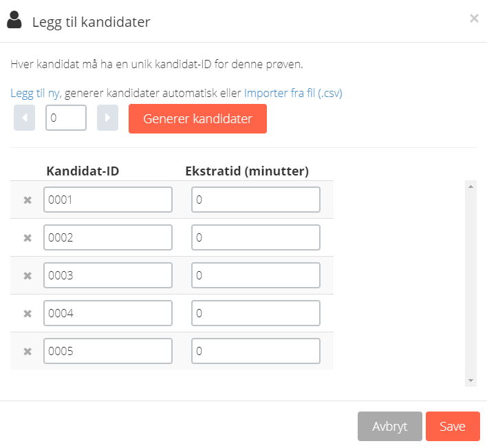487x448 pixels.
Task: Focus the number of candidates field
Action: click(66, 118)
